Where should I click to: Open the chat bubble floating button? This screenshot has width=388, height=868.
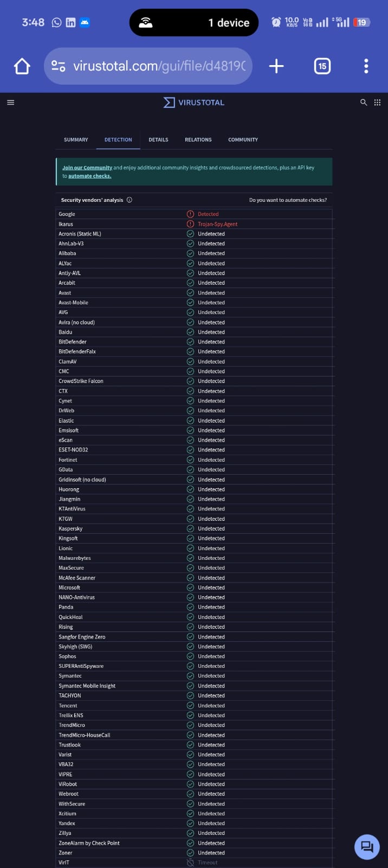coord(367,846)
